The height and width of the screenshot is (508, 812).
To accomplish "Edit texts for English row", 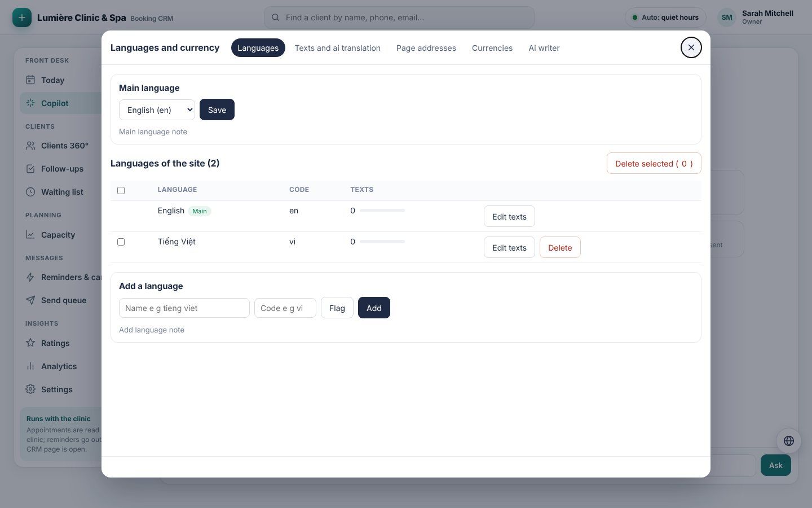I will pos(509,216).
